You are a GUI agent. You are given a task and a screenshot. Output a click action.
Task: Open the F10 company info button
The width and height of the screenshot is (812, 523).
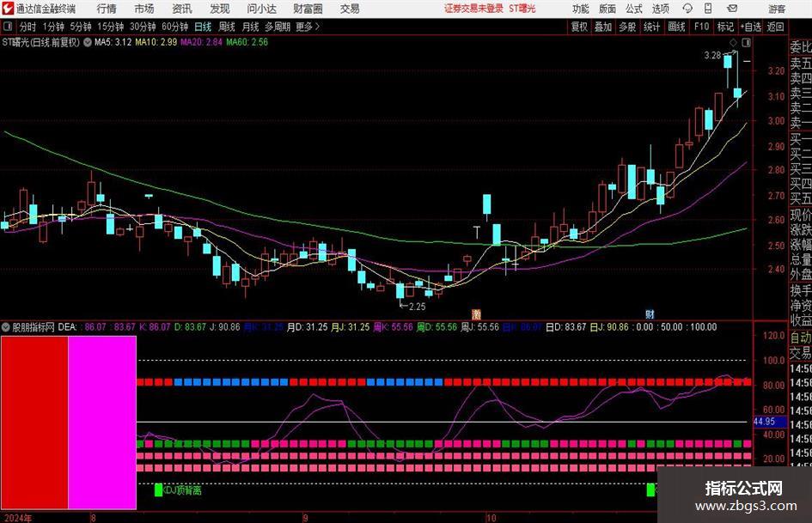[x=701, y=27]
